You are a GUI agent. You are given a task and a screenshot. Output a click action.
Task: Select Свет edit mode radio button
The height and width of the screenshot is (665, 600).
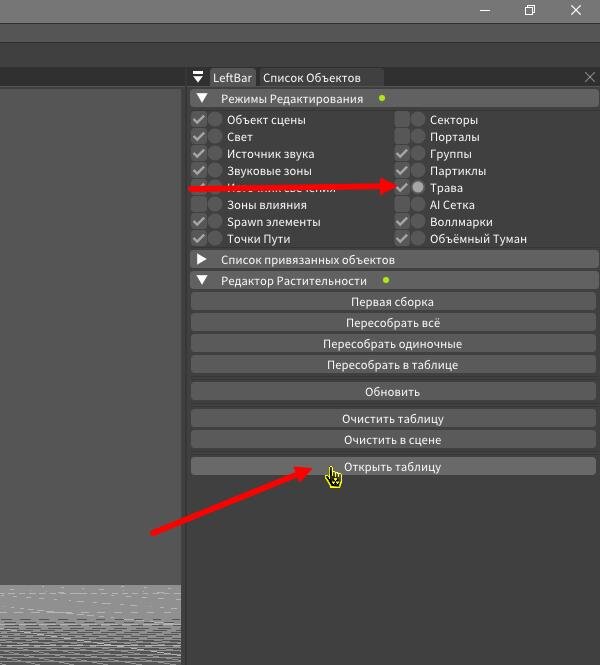pyautogui.click(x=215, y=137)
